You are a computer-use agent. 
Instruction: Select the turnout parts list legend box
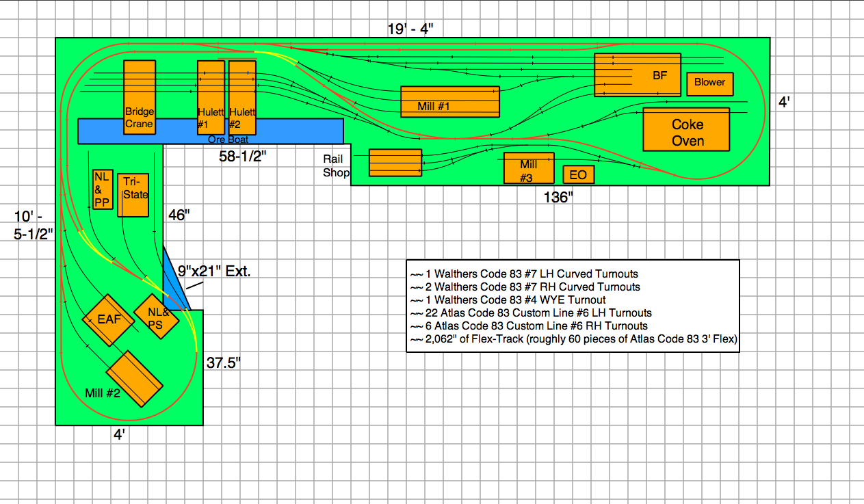tap(573, 306)
